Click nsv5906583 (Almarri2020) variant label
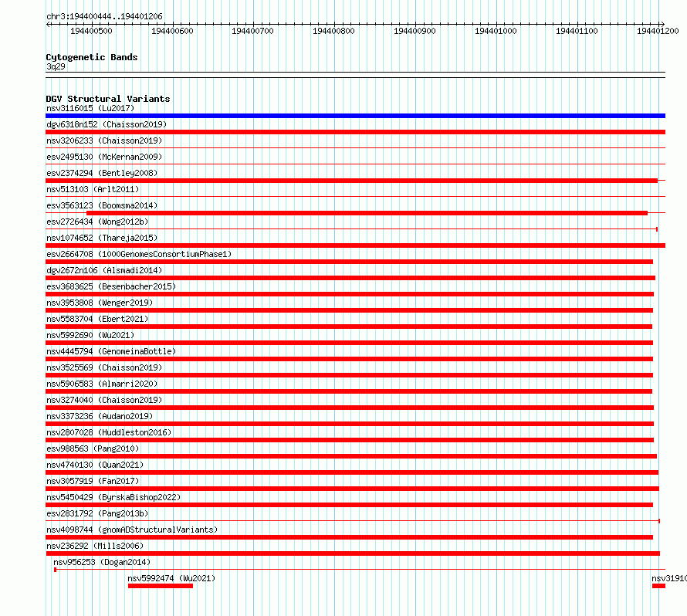The image size is (687, 616). coord(102,384)
